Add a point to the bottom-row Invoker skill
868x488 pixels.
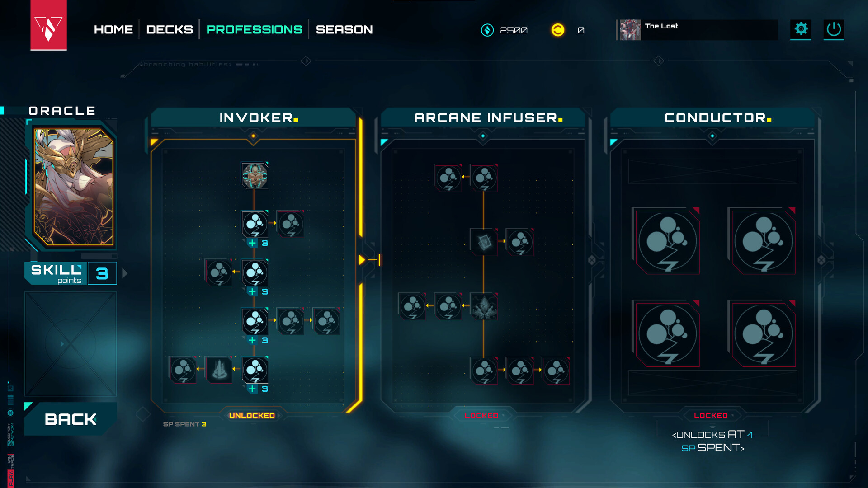252,389
